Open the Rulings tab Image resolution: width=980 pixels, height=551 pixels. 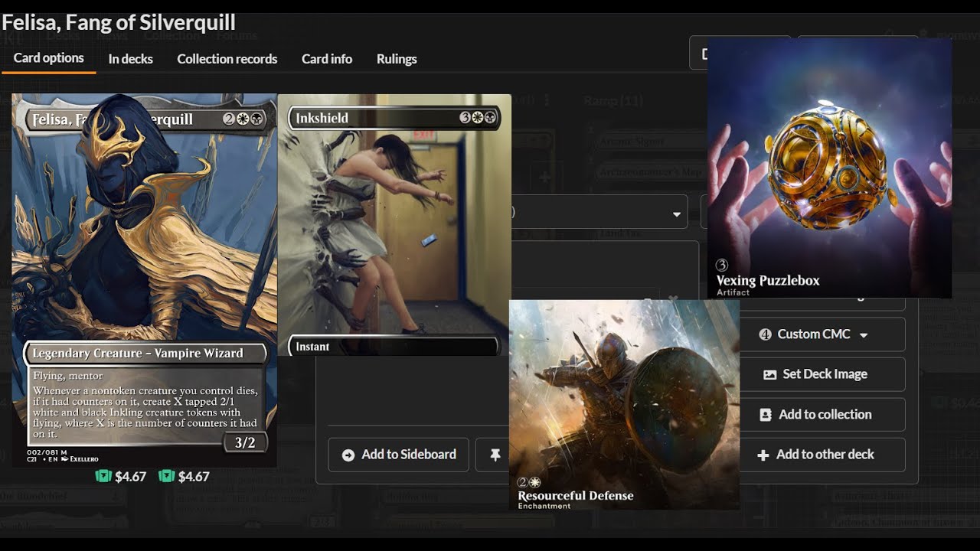tap(397, 59)
